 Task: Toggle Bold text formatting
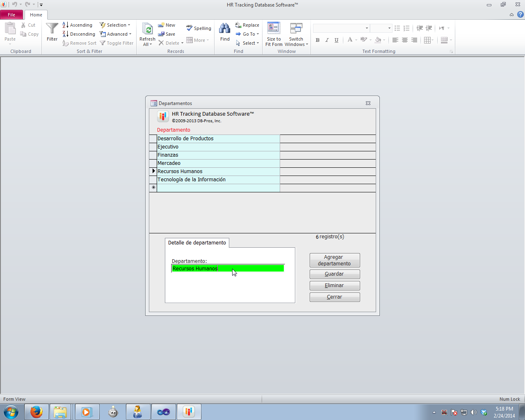click(317, 40)
